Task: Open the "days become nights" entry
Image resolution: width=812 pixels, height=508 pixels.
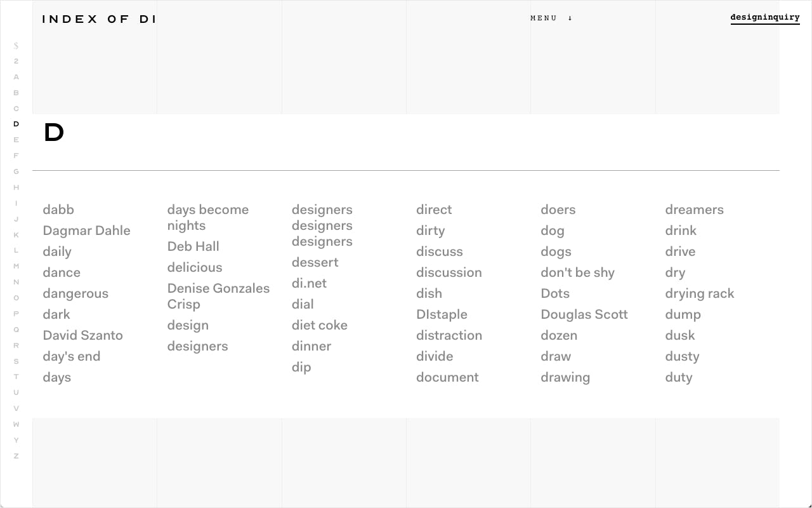Action: tap(207, 217)
